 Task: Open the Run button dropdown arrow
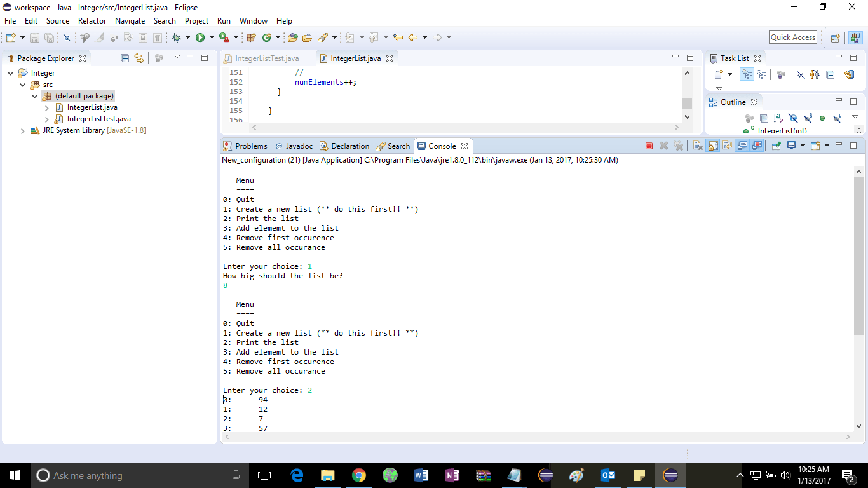point(212,38)
